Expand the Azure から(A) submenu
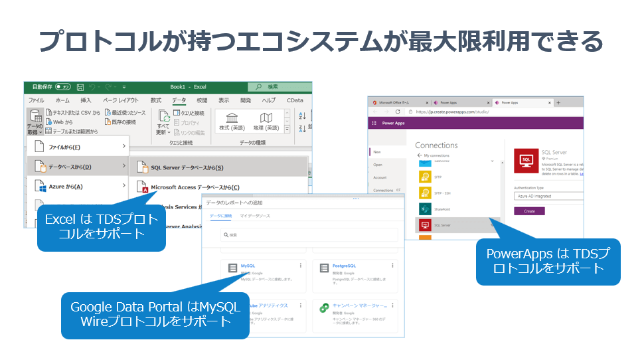The width and height of the screenshot is (644, 344). coord(78,187)
